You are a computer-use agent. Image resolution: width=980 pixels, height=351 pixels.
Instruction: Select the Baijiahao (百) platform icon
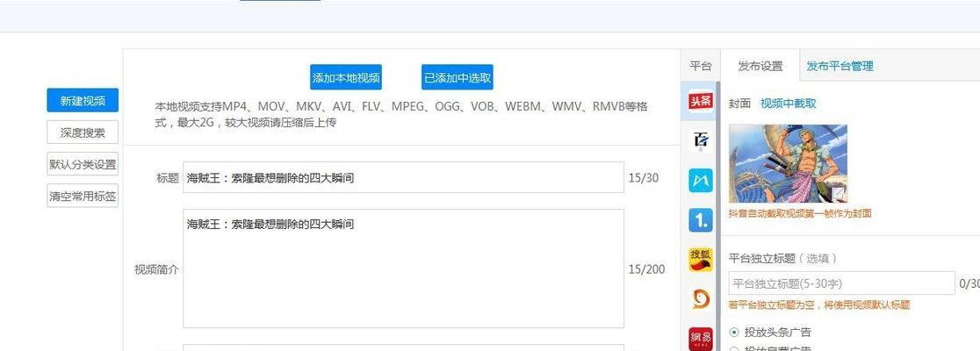tap(700, 141)
